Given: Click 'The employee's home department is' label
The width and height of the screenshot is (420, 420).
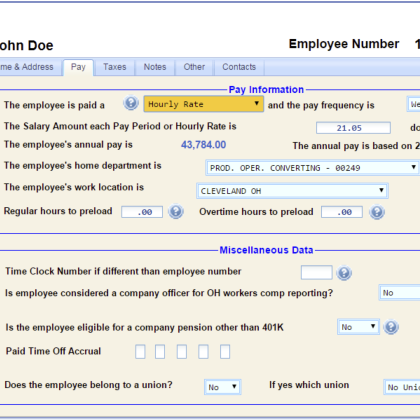Looking at the screenshot, I should 83,166.
